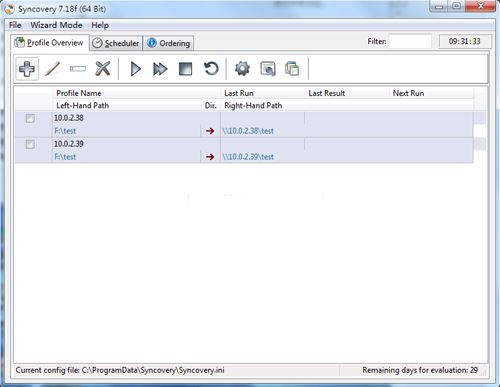Click the current config file status text
The image size is (500, 387).
(120, 370)
